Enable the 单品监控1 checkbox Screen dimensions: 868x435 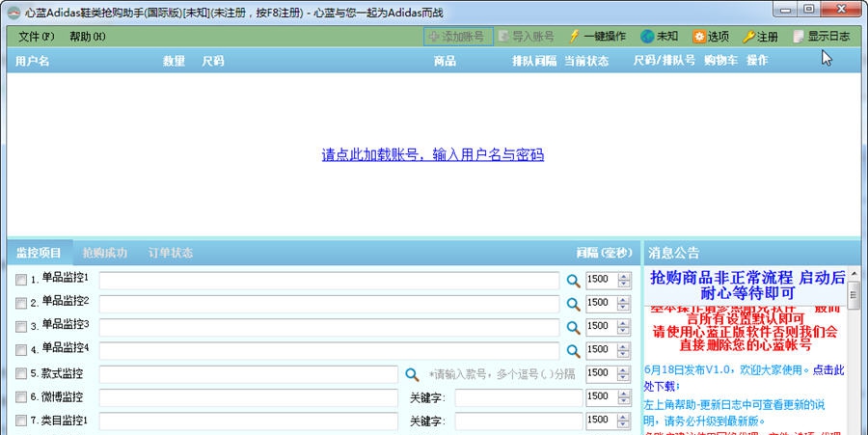pos(21,280)
